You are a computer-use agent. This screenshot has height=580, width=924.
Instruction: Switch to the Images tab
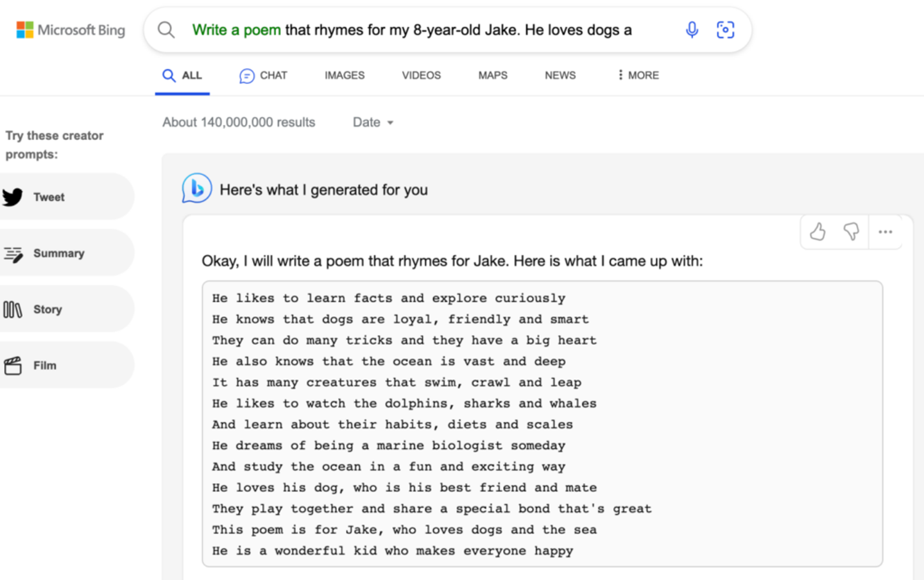[x=345, y=76]
